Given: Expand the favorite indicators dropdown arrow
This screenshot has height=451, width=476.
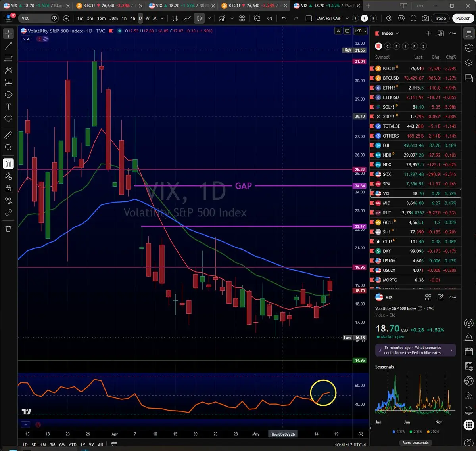Looking at the screenshot, I should click(x=232, y=18).
